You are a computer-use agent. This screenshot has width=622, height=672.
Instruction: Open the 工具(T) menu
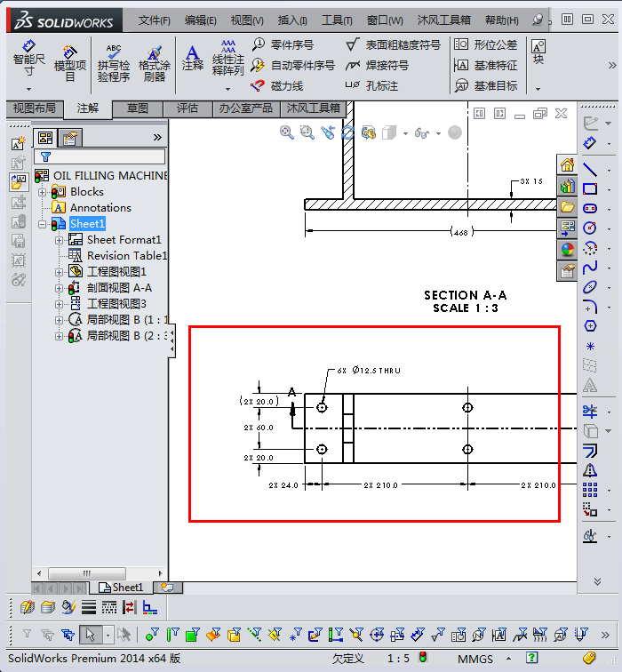click(337, 20)
